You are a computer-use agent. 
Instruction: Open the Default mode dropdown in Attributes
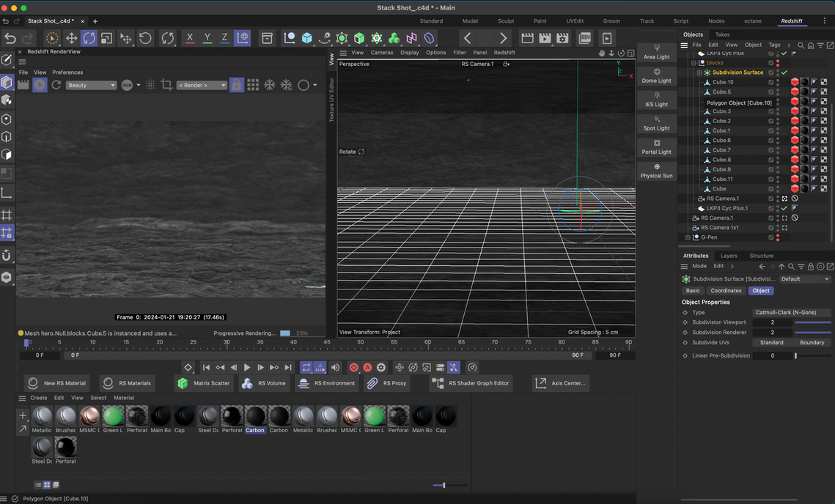pyautogui.click(x=805, y=279)
